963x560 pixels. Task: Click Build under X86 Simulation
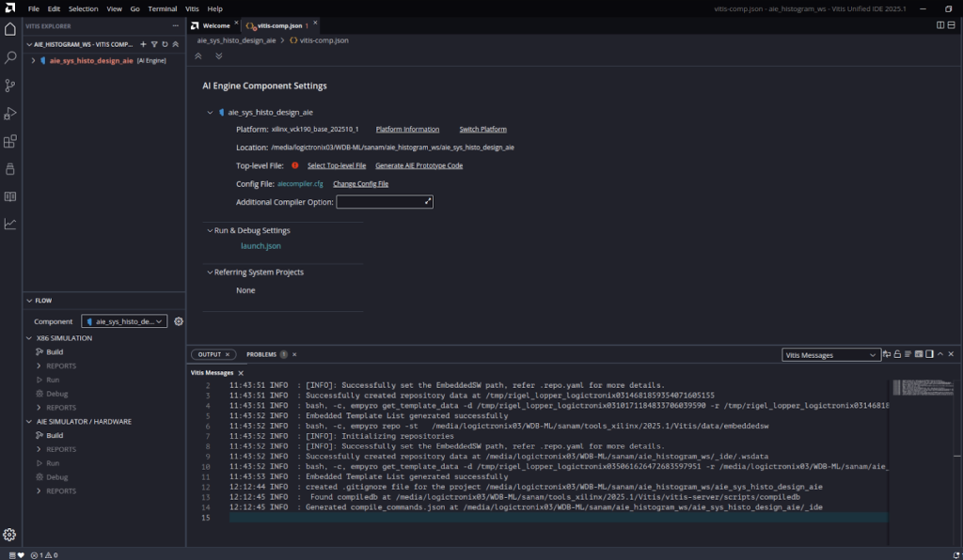click(55, 352)
